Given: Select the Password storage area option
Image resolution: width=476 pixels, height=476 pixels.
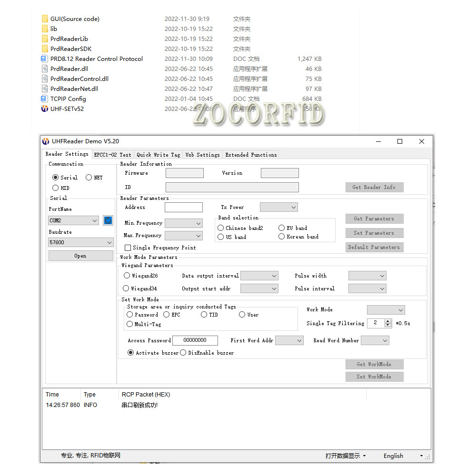Looking at the screenshot, I should 129,315.
